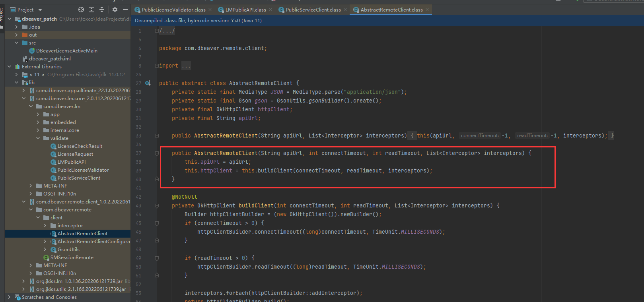The image size is (644, 302).
Task: Click PublicLicenseValidator class icon in tree
Action: 53,170
